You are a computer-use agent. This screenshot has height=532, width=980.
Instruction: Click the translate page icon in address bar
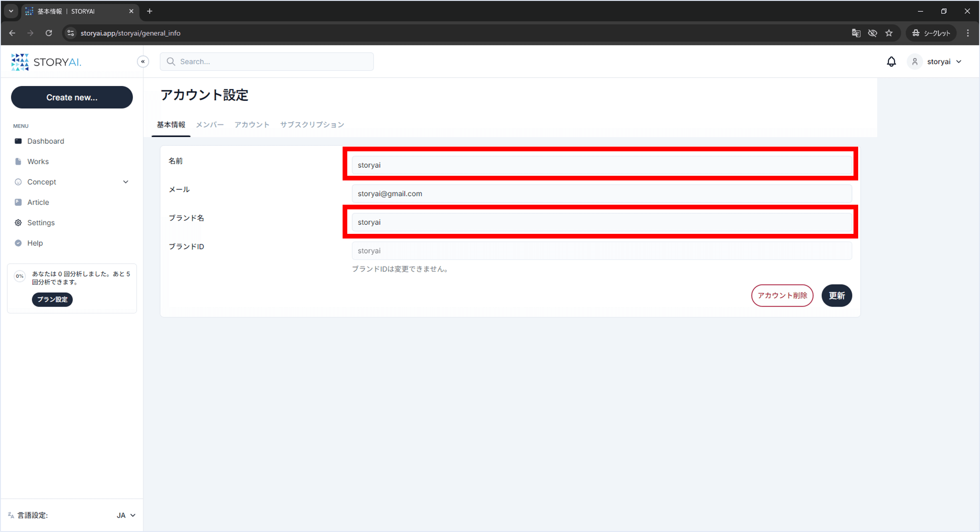point(855,33)
